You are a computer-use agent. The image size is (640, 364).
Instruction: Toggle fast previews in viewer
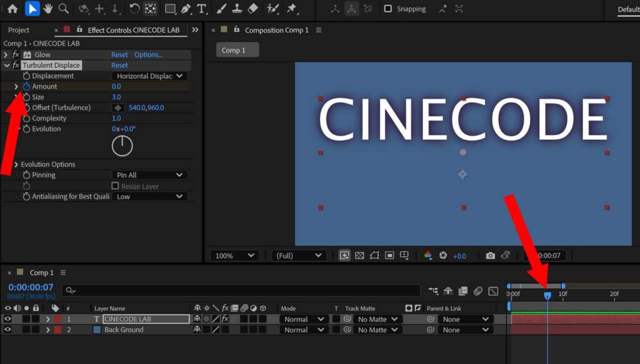click(x=344, y=255)
